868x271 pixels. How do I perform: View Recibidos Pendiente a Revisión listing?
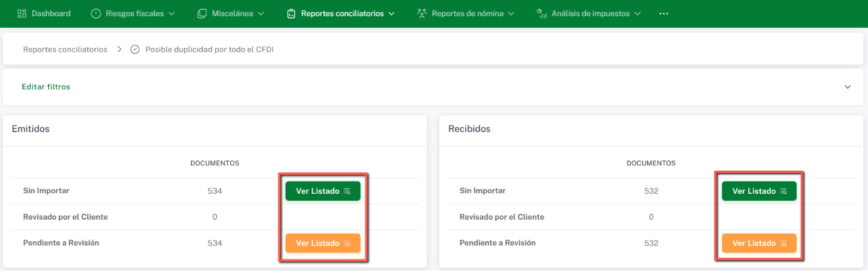(759, 243)
